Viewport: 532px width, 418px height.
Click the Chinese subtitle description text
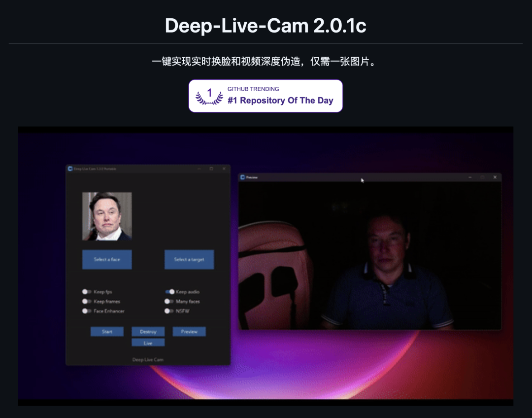point(266,62)
